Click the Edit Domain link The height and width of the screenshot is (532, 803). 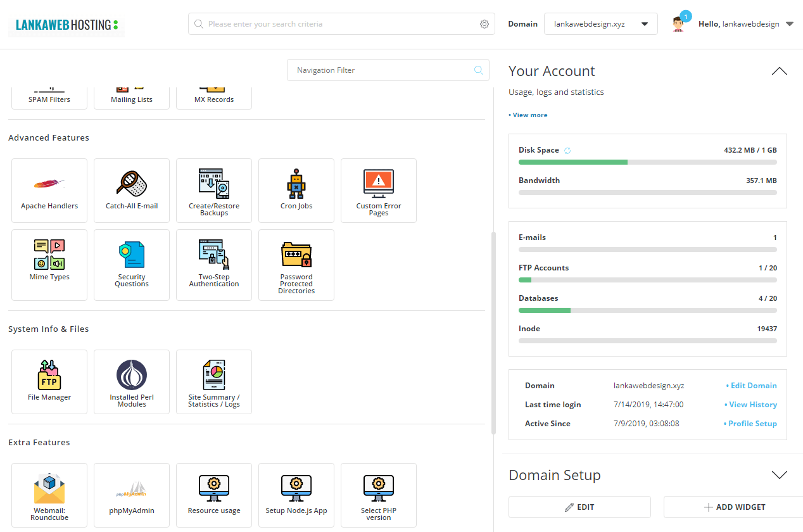753,386
